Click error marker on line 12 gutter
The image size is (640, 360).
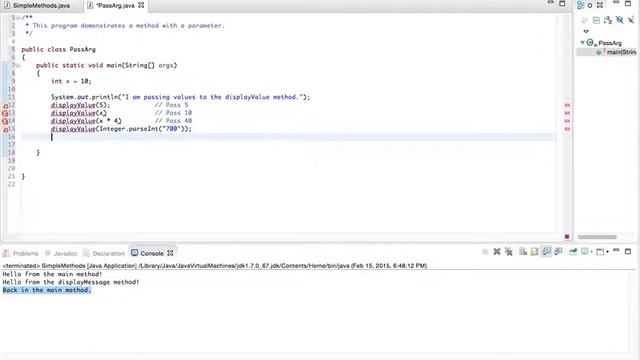click(5, 106)
